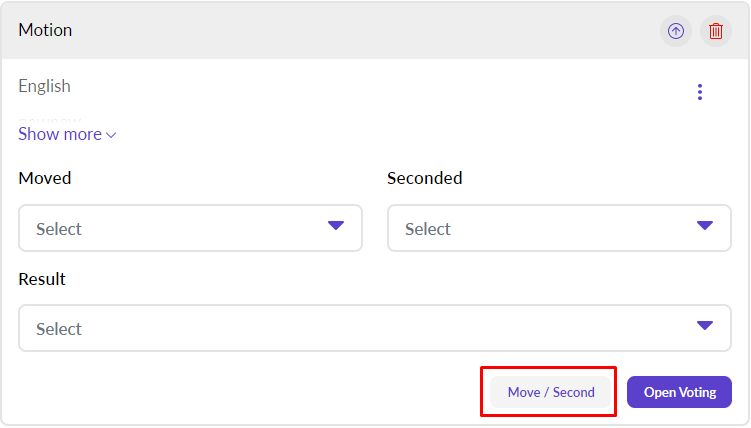
Task: Click the English language text
Action: point(45,86)
